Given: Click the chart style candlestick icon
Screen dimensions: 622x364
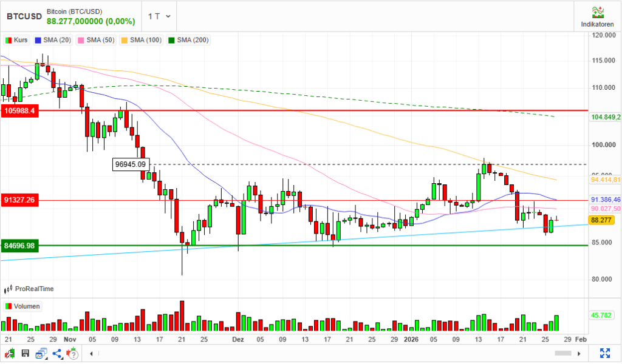Looking at the screenshot, I should click(x=10, y=353).
